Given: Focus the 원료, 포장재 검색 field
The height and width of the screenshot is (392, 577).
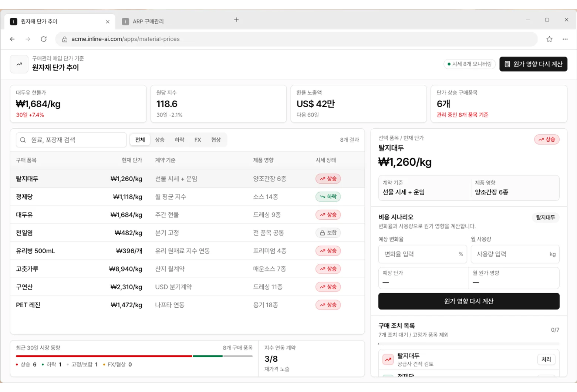Looking at the screenshot, I should (71, 140).
